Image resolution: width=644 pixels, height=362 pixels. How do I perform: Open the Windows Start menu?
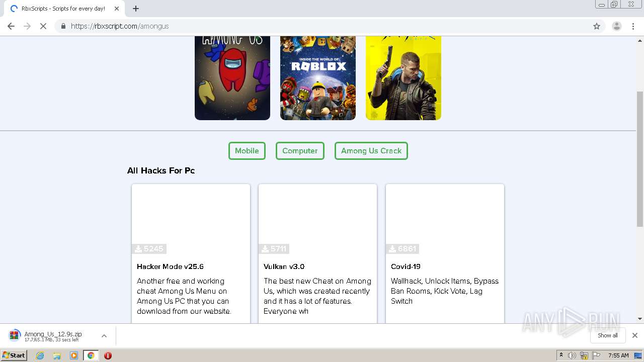(x=14, y=355)
